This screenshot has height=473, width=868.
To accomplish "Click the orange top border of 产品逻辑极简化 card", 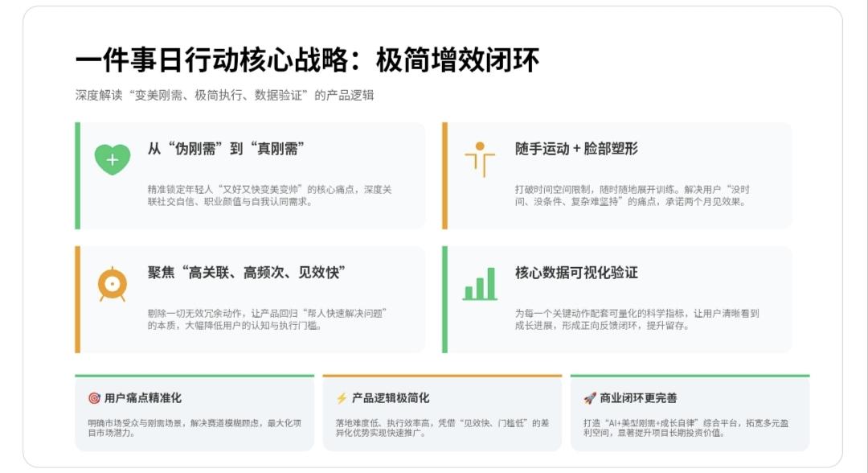I will coord(442,374).
